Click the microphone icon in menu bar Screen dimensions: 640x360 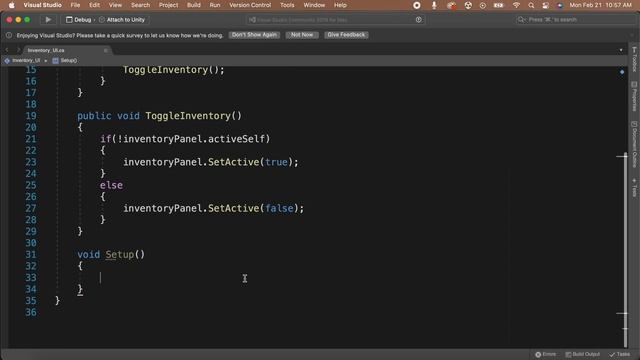(x=434, y=5)
